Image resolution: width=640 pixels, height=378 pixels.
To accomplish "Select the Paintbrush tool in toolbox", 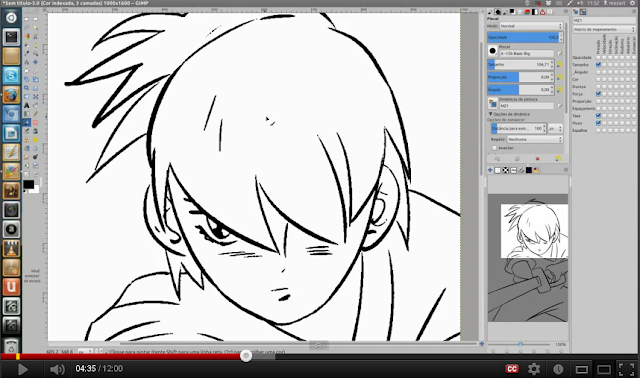I will [x=27, y=122].
